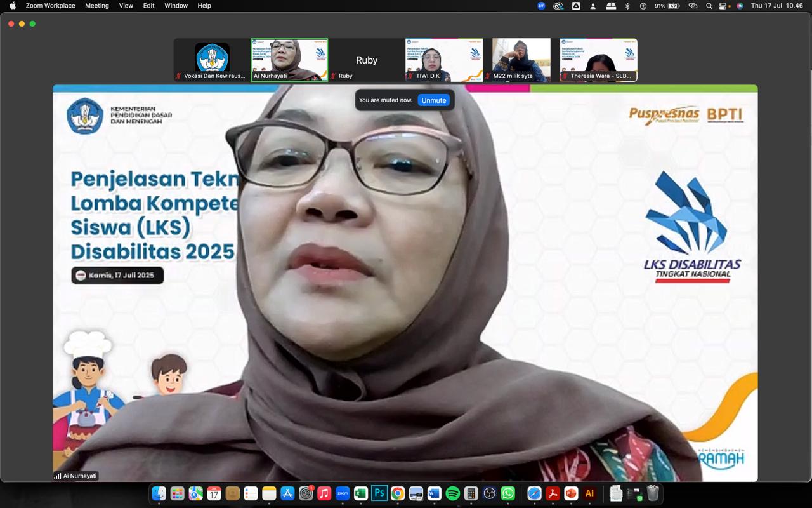This screenshot has width=812, height=508.
Task: Open System Settings from the Dock
Action: 306,493
